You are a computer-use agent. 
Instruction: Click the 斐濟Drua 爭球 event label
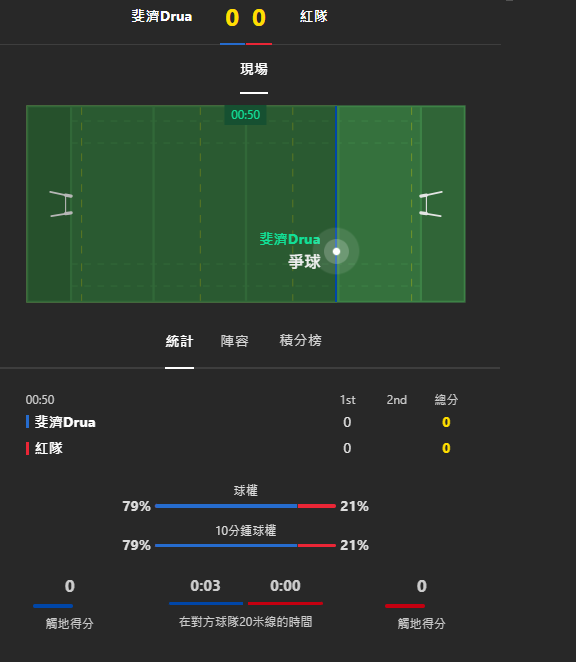click(290, 251)
